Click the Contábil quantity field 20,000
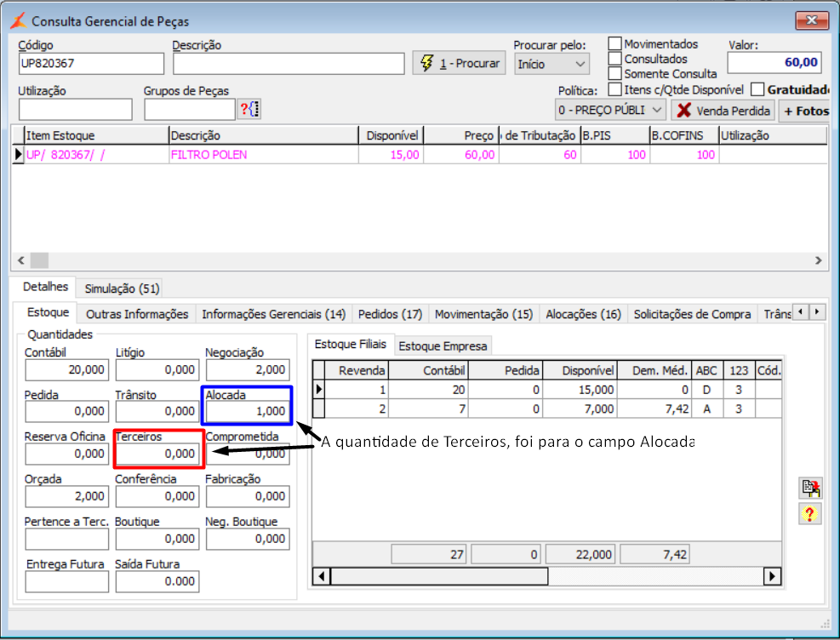 [x=67, y=369]
